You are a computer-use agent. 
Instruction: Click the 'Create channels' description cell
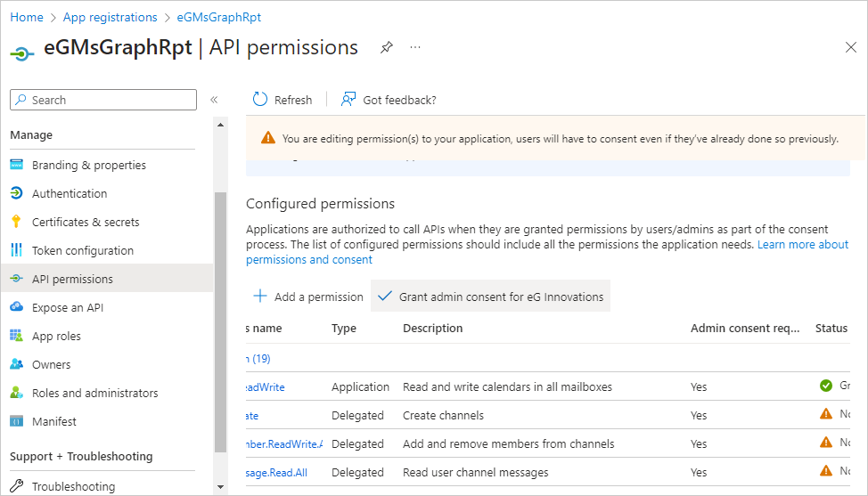[444, 415]
